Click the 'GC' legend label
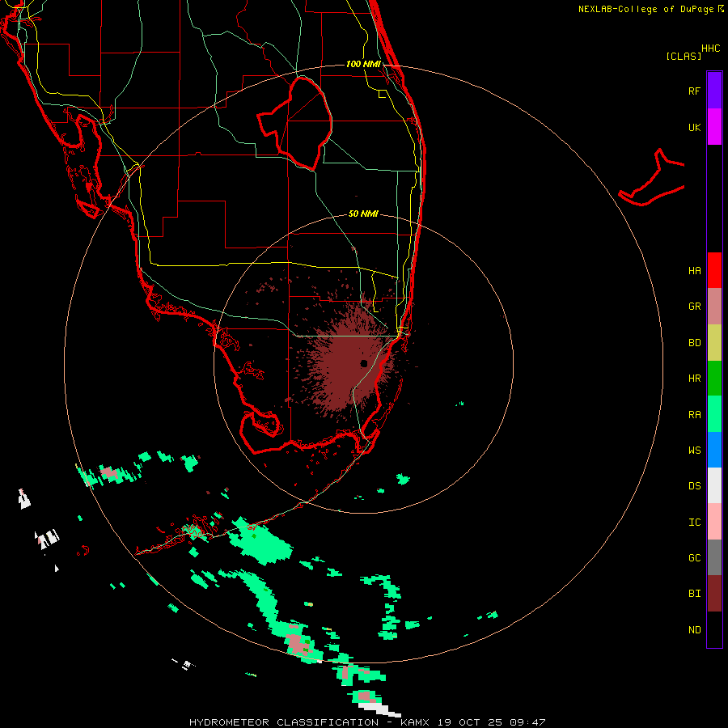Image resolution: width=728 pixels, height=728 pixels. (x=694, y=558)
